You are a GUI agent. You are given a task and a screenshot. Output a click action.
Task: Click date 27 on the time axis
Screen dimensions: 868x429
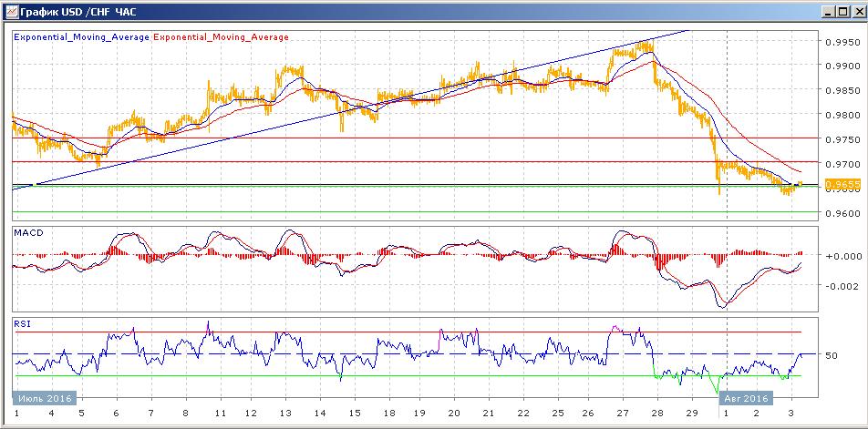coord(623,414)
